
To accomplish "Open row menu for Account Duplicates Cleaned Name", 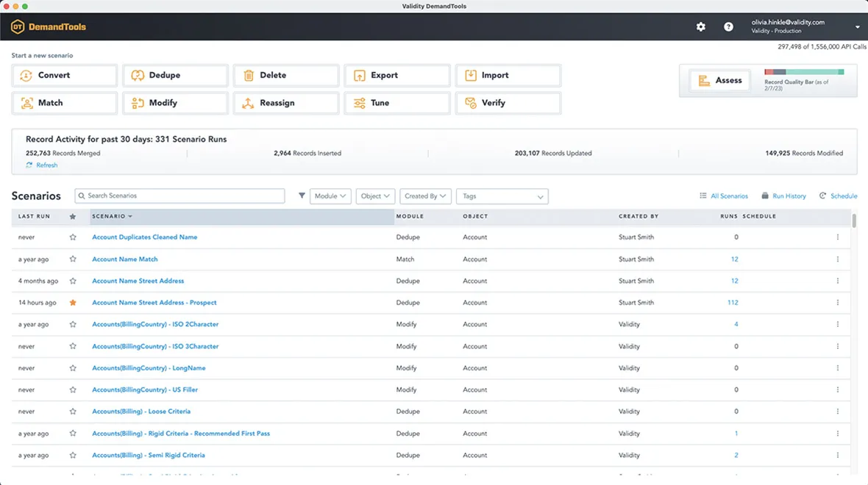I will pyautogui.click(x=838, y=237).
